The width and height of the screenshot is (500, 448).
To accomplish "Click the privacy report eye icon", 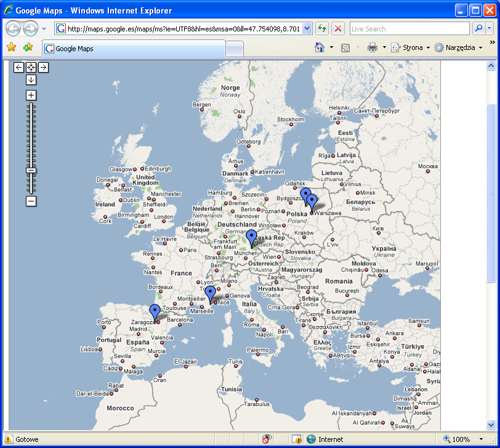I will click(267, 439).
